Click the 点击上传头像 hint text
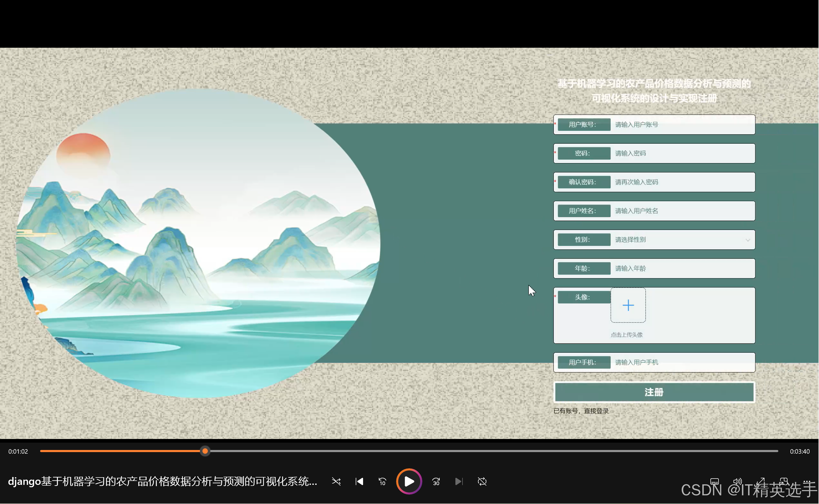The image size is (819, 504). pyautogui.click(x=626, y=335)
